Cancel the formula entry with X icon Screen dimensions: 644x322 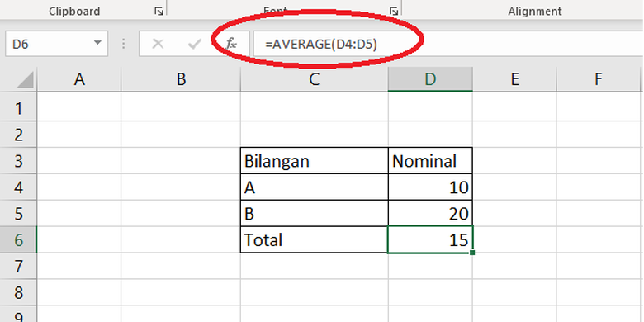pyautogui.click(x=158, y=44)
